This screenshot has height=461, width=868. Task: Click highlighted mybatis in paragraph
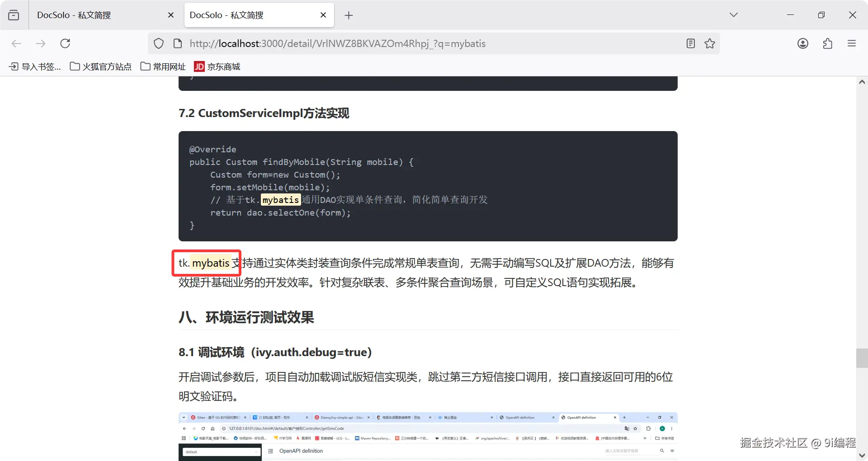pos(211,263)
